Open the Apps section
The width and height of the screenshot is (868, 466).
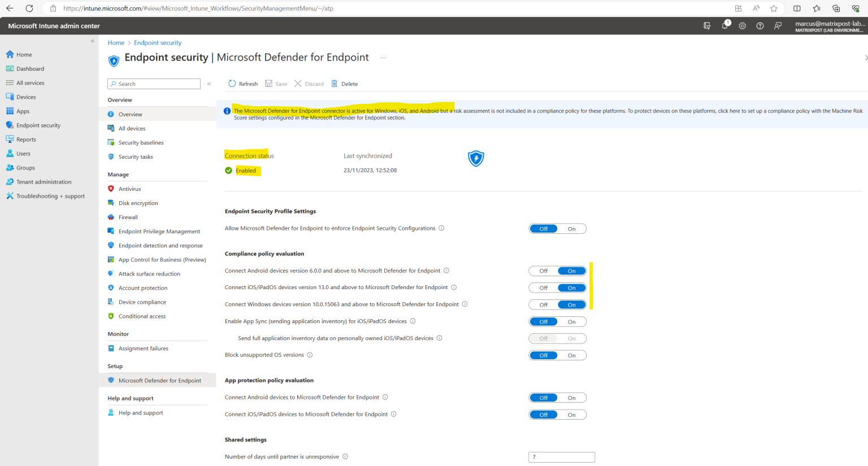click(x=24, y=111)
